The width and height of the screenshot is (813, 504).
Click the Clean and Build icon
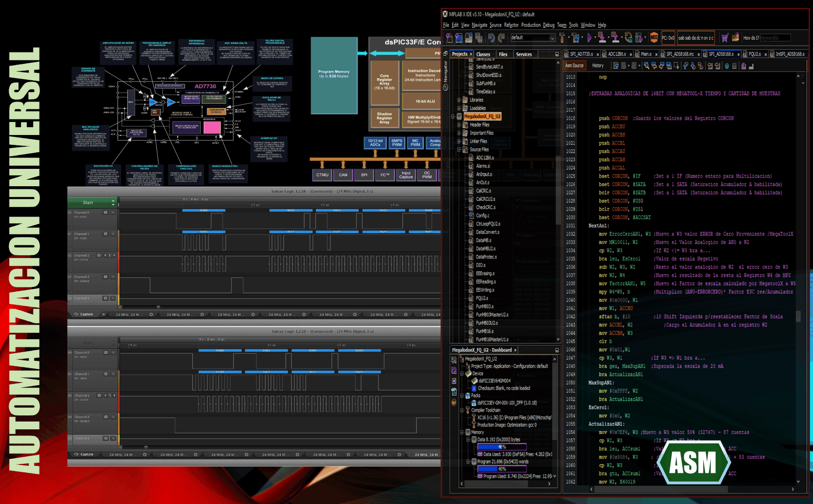point(576,38)
